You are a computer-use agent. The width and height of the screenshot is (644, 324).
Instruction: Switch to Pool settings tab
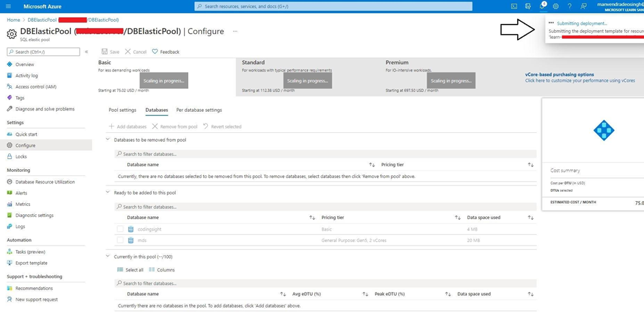coord(123,111)
